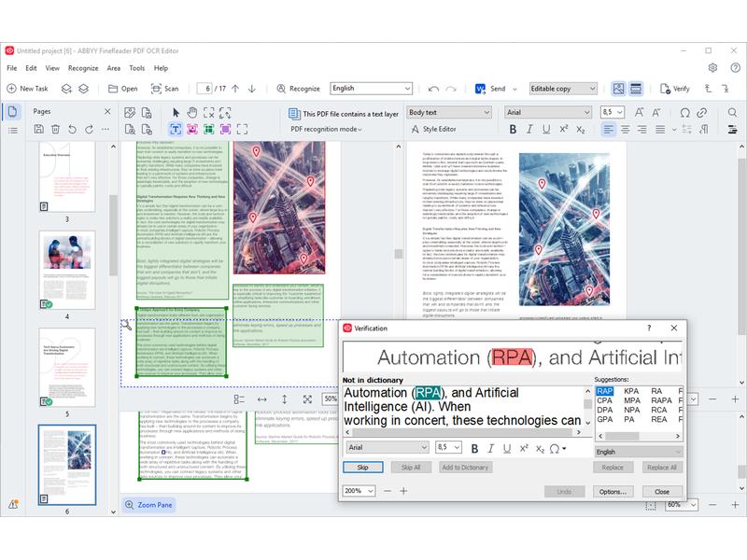The height and width of the screenshot is (560, 747).
Task: Fit image to width icon
Action: pyautogui.click(x=262, y=399)
